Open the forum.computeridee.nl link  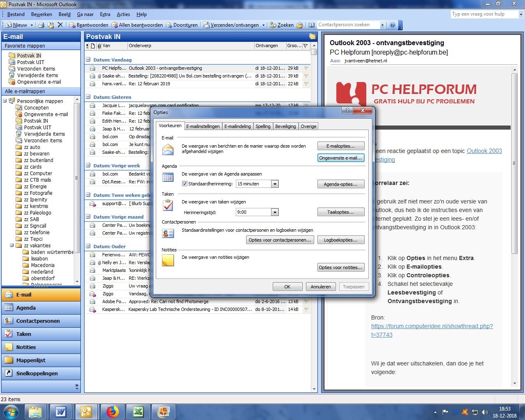point(432,330)
